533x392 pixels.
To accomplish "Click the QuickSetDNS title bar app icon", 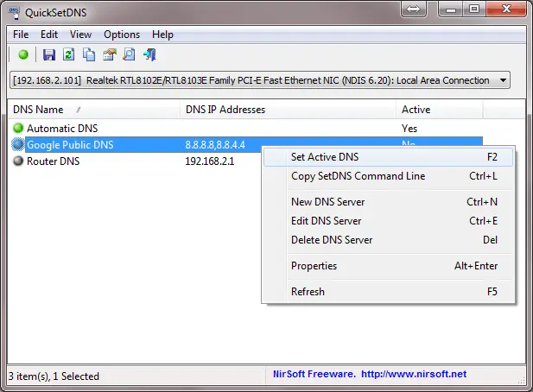I will [15, 13].
